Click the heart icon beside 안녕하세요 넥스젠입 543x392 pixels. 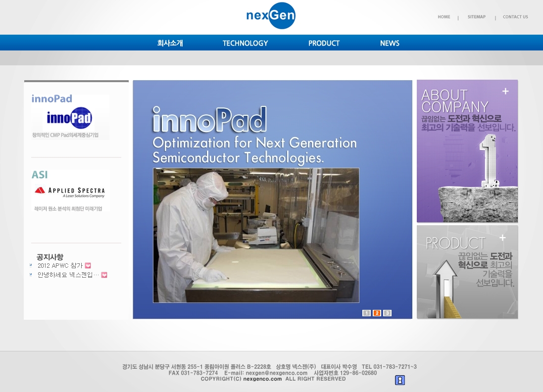click(104, 275)
